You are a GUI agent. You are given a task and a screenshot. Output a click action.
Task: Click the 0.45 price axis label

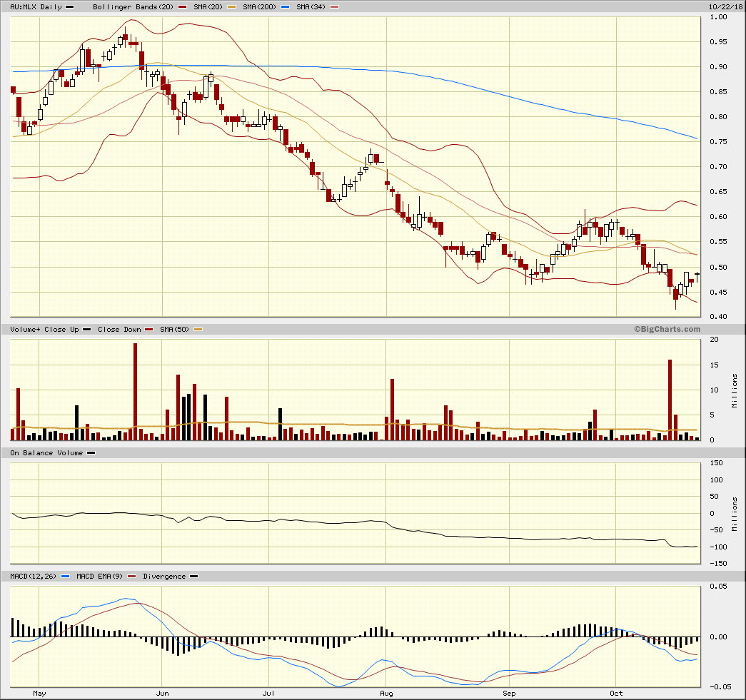point(718,292)
